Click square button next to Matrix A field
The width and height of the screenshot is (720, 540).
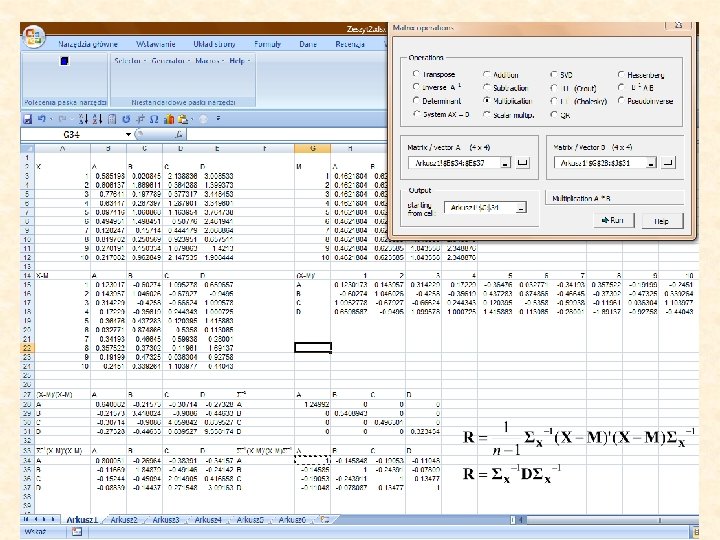pos(523,163)
